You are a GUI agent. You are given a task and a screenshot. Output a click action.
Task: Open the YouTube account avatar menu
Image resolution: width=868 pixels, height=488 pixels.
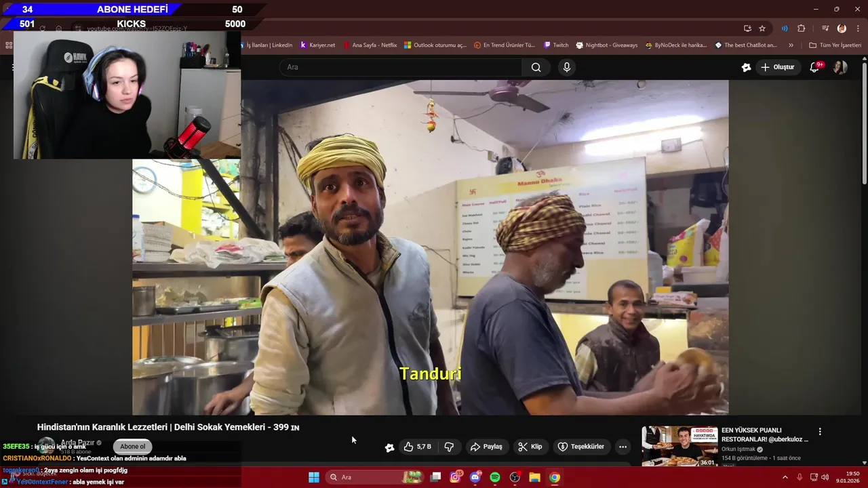pyautogui.click(x=840, y=67)
